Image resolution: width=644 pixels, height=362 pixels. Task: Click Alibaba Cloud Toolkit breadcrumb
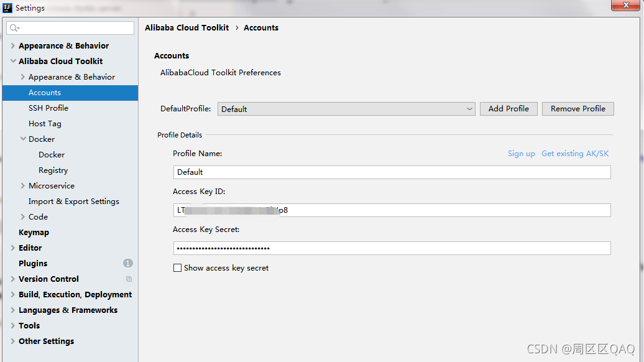pyautogui.click(x=187, y=27)
